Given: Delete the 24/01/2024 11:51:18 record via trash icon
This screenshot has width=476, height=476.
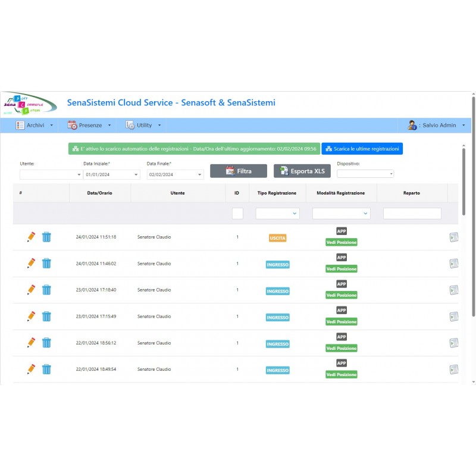Looking at the screenshot, I should [46, 237].
